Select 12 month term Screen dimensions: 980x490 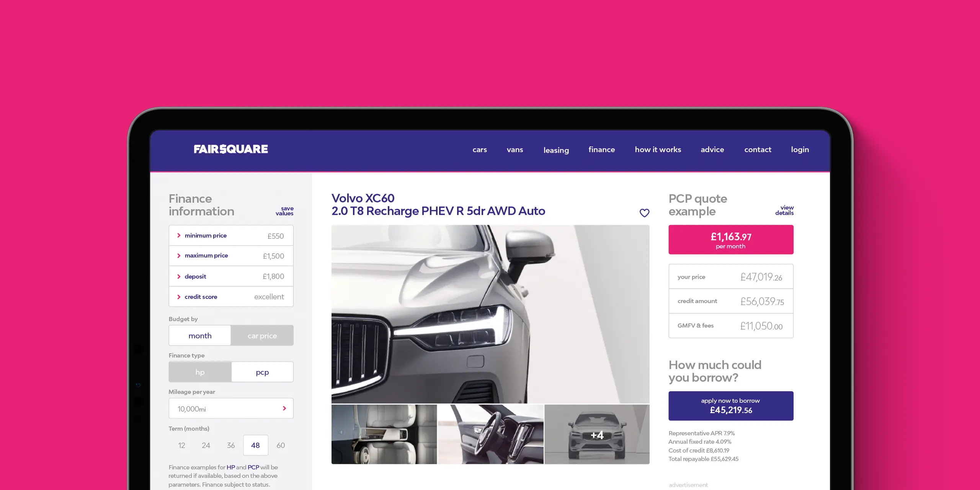tap(182, 445)
